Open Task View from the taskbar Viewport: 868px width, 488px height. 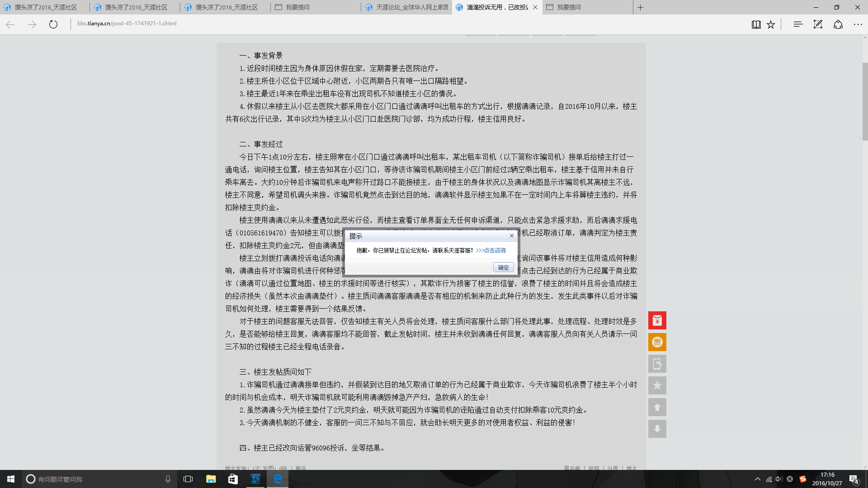tap(188, 479)
